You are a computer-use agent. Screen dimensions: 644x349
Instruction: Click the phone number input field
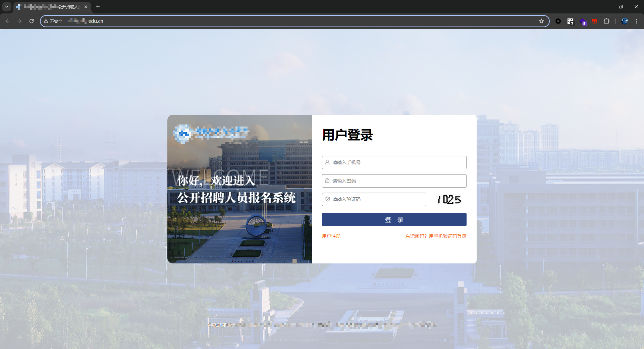point(394,162)
